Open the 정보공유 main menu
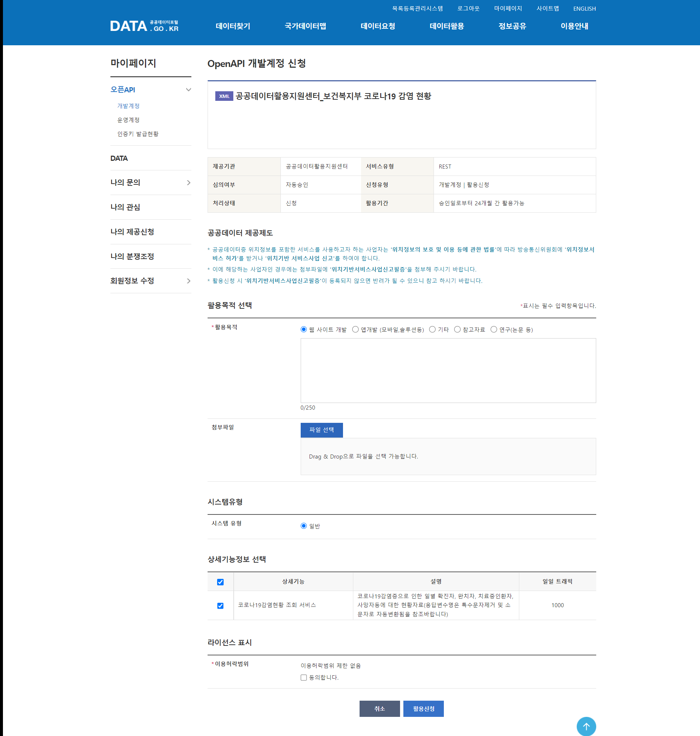700x736 pixels. pyautogui.click(x=512, y=26)
